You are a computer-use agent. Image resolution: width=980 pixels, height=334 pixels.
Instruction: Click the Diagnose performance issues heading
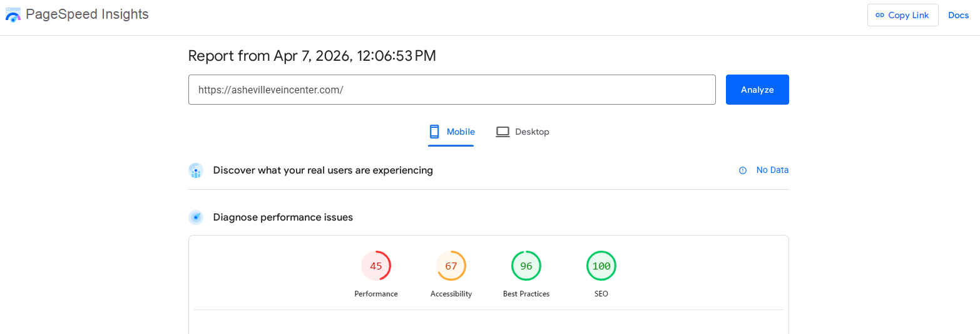click(283, 217)
